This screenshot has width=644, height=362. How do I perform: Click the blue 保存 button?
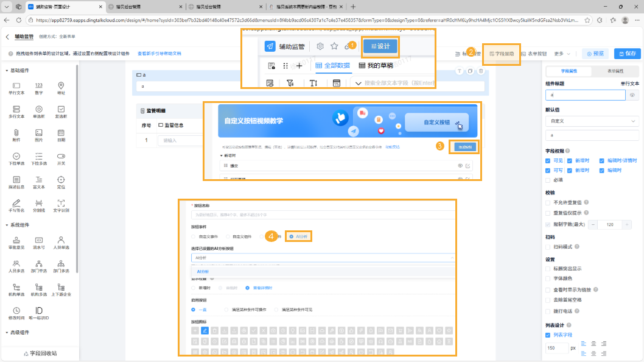point(627,54)
